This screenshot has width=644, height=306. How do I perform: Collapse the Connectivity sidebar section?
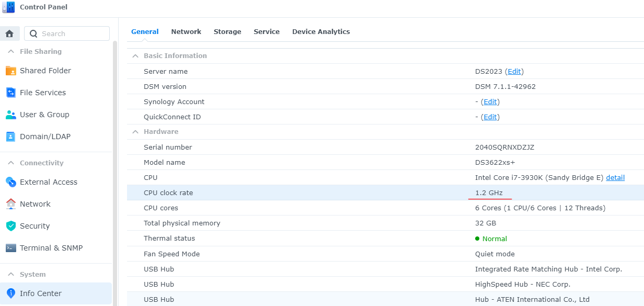tap(10, 163)
